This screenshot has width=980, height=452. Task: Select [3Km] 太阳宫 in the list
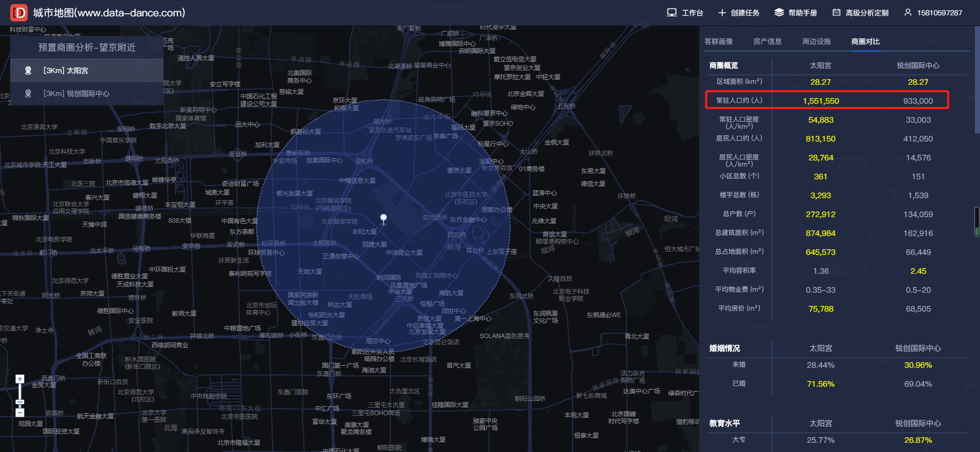click(87, 70)
